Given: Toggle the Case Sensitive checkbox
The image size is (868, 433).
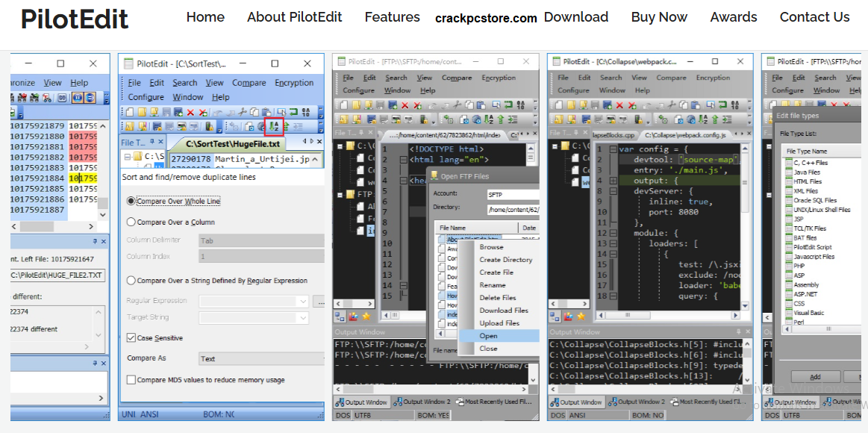Looking at the screenshot, I should (131, 337).
